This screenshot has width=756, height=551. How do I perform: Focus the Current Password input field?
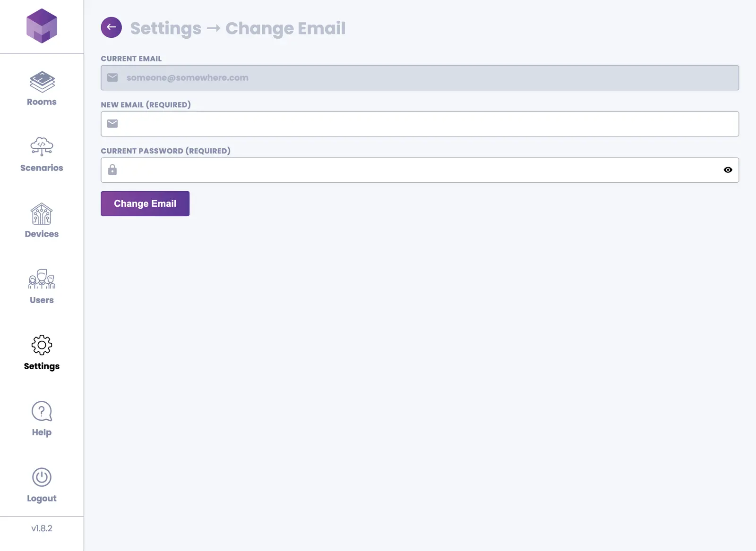pos(416,170)
